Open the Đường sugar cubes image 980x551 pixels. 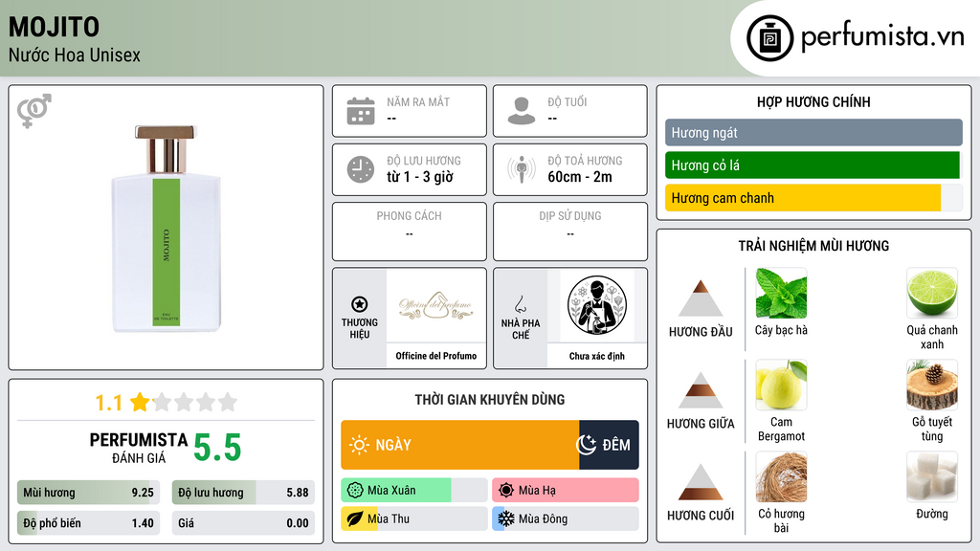pyautogui.click(x=932, y=477)
